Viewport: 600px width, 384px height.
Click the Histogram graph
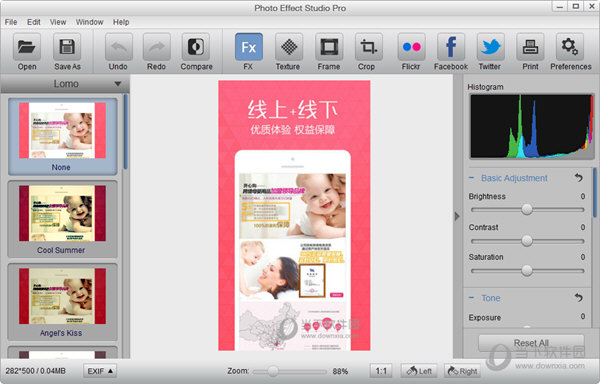coord(532,127)
